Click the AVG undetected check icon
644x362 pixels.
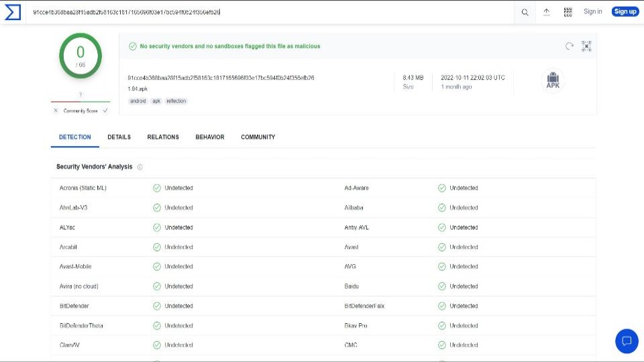pyautogui.click(x=442, y=267)
